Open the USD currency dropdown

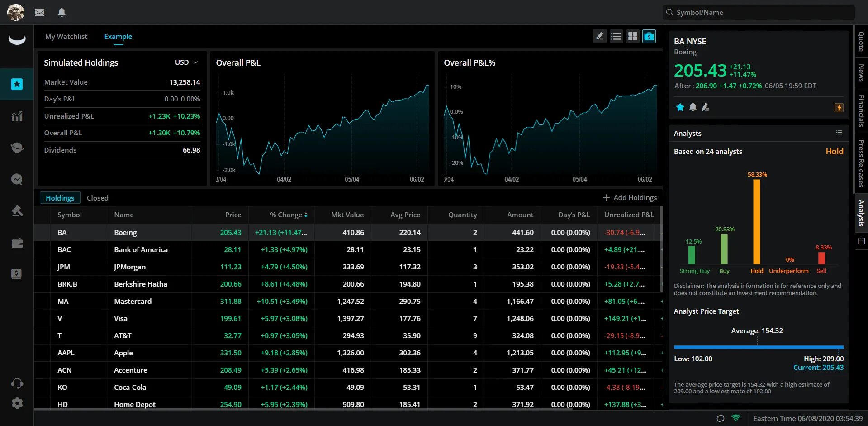[x=186, y=62]
